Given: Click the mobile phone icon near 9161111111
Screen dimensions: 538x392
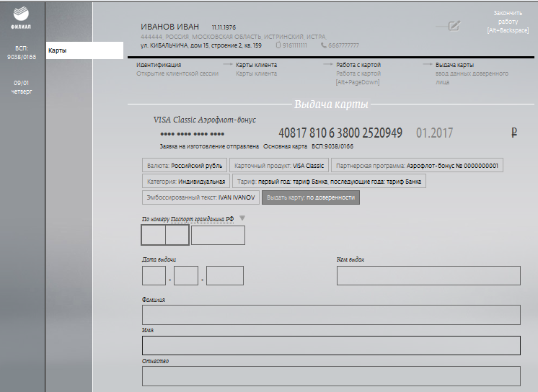Looking at the screenshot, I should pos(278,45).
